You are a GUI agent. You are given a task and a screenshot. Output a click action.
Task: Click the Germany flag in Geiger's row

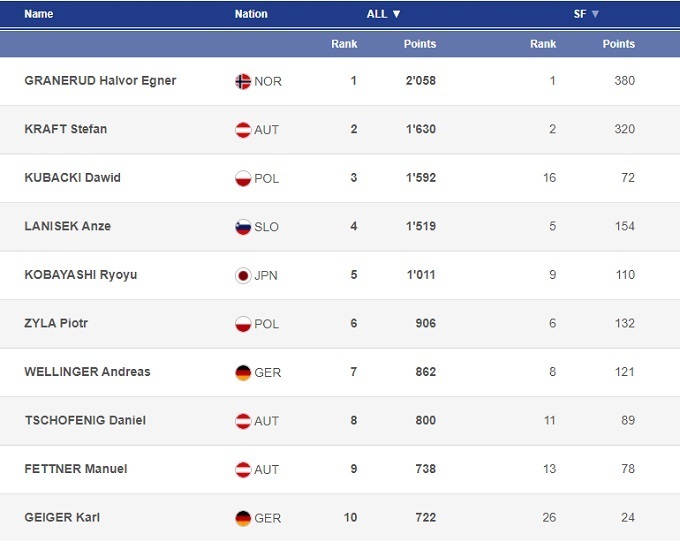(242, 518)
